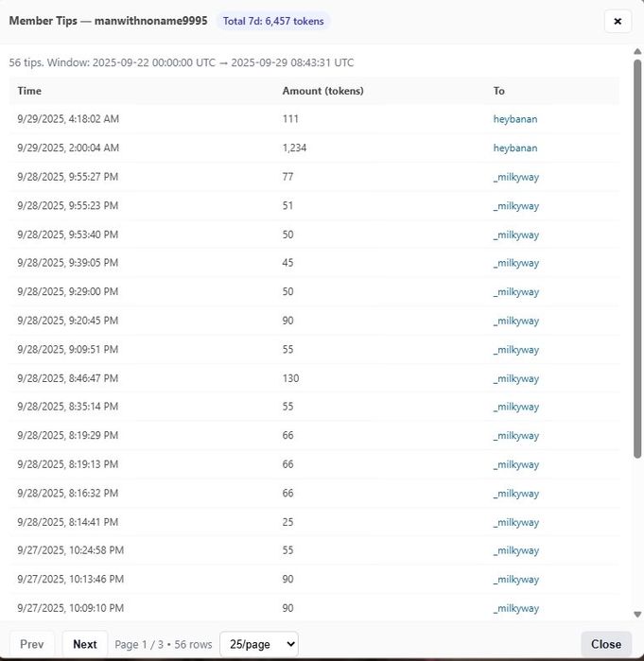Open _milkyway link in 8:46:47 PM row
Image resolution: width=644 pixels, height=661 pixels.
coord(516,378)
